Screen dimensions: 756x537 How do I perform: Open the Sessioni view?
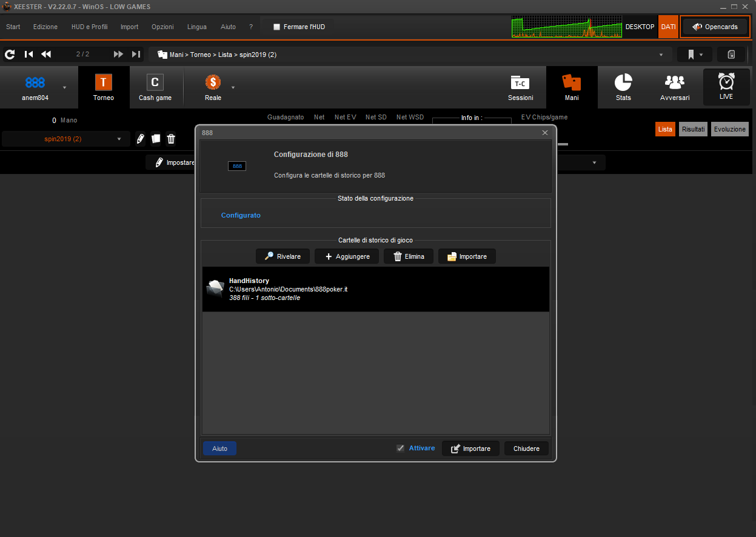point(520,87)
